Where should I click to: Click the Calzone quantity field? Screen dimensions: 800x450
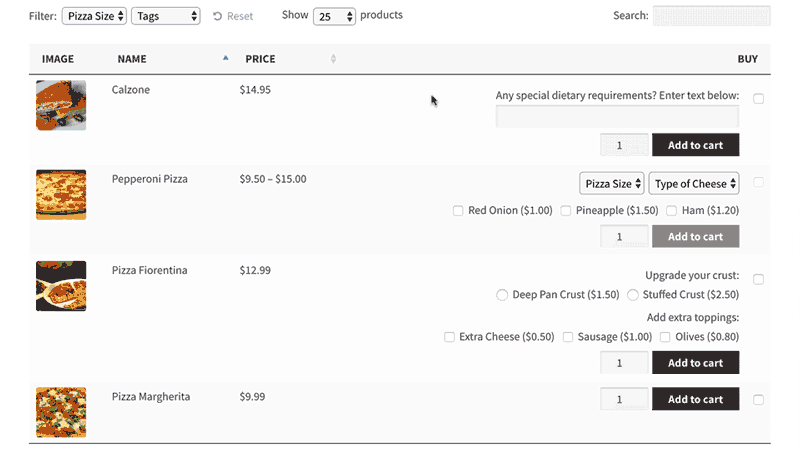click(x=624, y=145)
